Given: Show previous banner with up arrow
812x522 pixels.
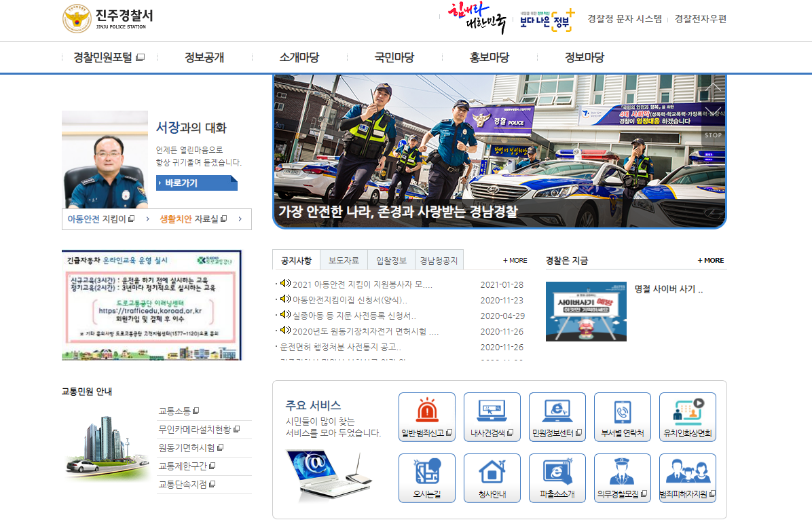Looking at the screenshot, I should click(x=713, y=88).
